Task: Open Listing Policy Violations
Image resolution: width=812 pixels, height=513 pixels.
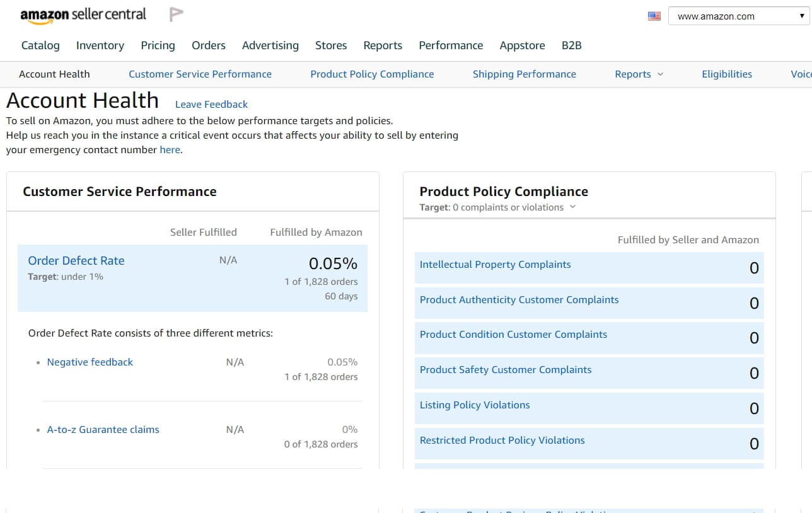Action: pos(475,405)
